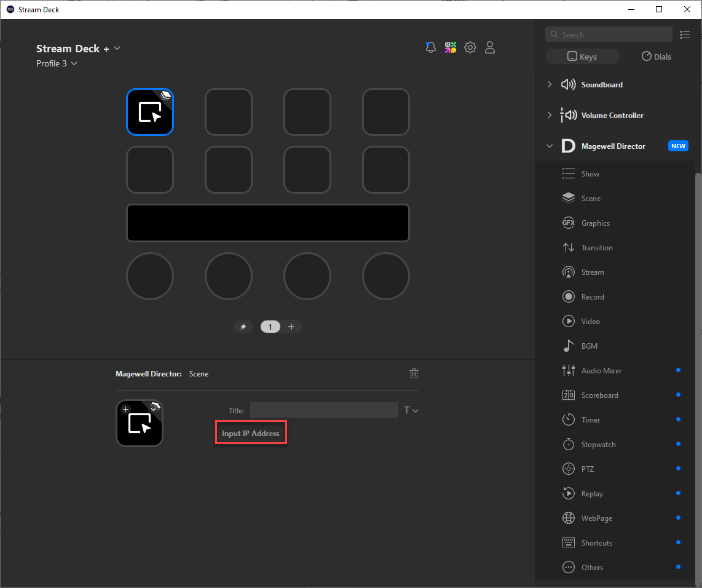Viewport: 702px width, 588px height.
Task: Select the Show action icon
Action: [x=568, y=174]
